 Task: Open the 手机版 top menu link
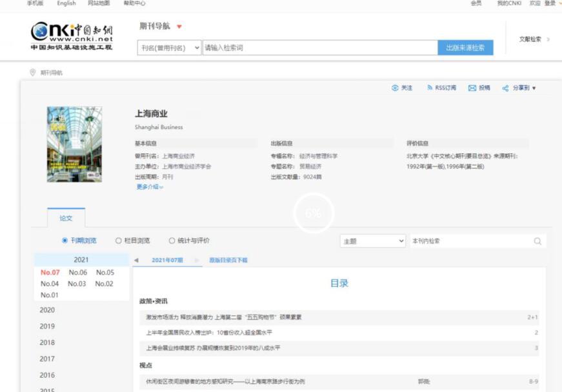35,3
